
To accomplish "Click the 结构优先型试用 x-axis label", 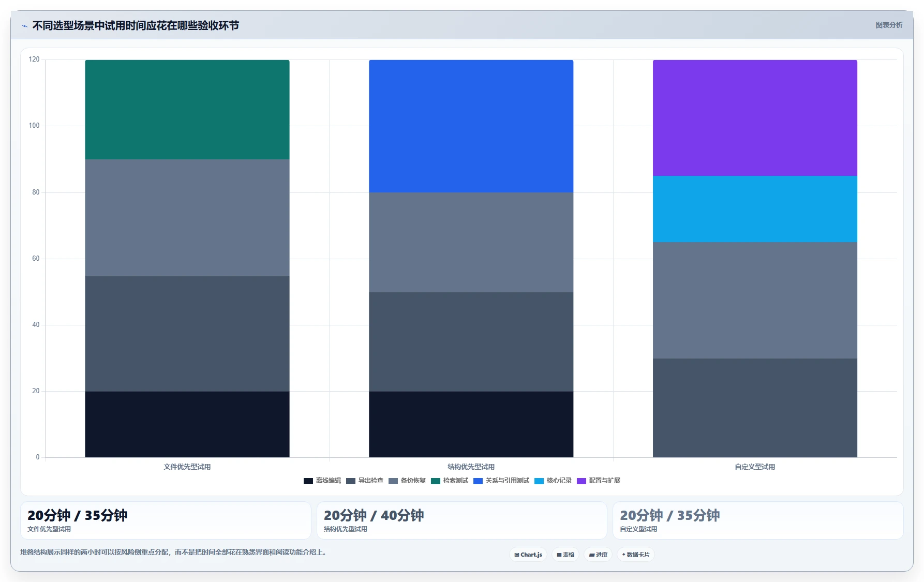I will [x=471, y=467].
